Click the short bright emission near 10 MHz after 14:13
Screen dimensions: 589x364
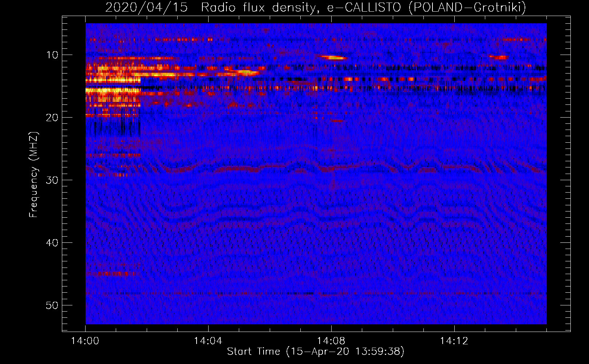pyautogui.click(x=499, y=57)
